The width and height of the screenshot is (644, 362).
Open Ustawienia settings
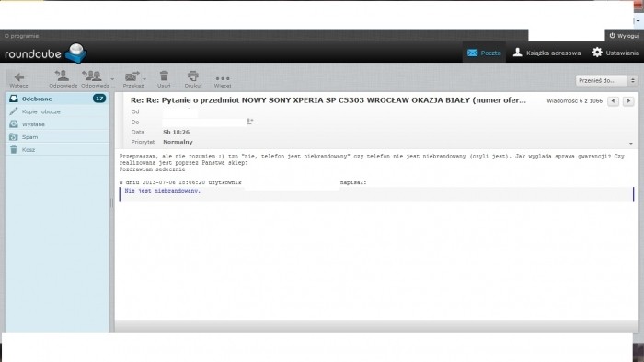pyautogui.click(x=615, y=53)
